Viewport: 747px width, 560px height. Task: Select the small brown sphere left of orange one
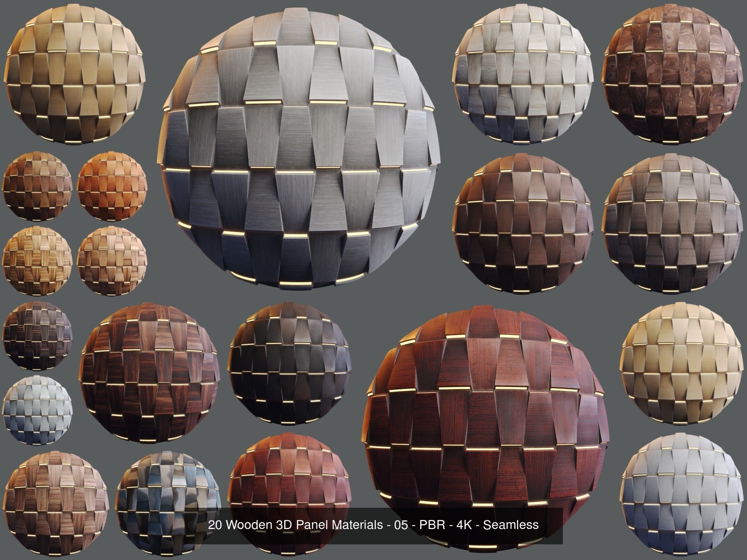(x=38, y=186)
